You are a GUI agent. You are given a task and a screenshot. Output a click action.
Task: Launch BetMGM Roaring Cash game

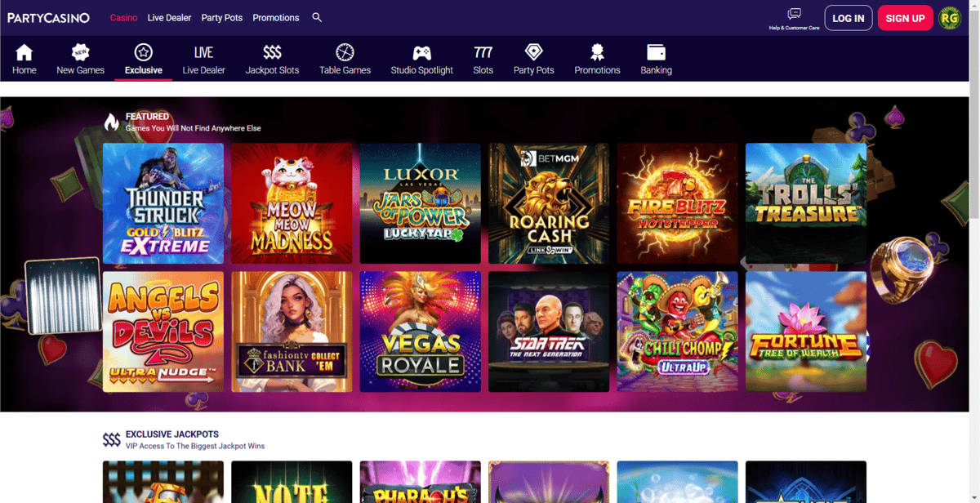pos(549,203)
